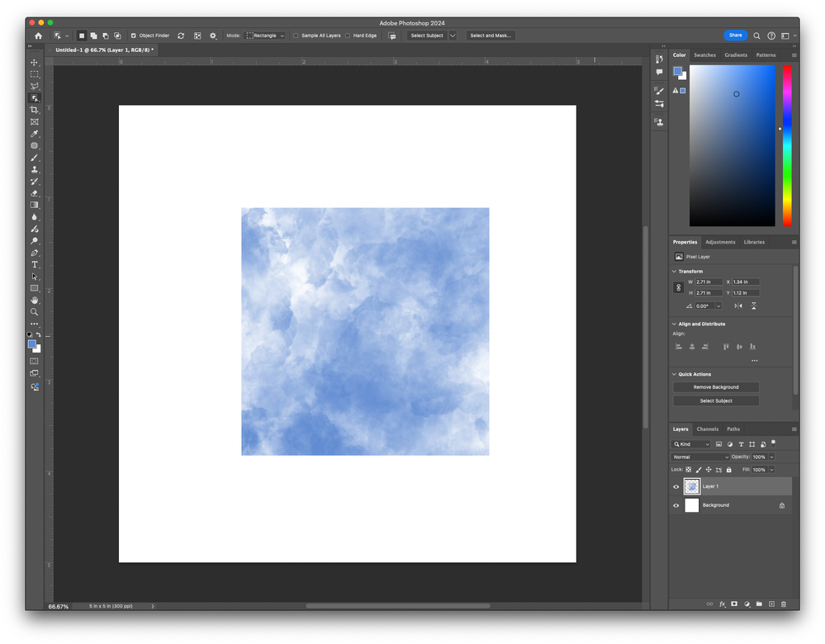Image resolution: width=825 pixels, height=644 pixels.
Task: Select the Eyedropper tool
Action: [x=34, y=134]
